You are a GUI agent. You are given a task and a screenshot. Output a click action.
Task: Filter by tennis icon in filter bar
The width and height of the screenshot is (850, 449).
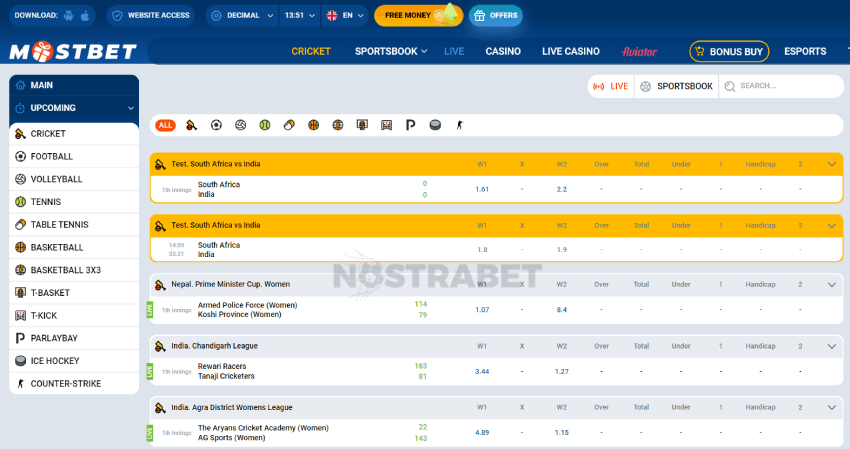(x=265, y=125)
